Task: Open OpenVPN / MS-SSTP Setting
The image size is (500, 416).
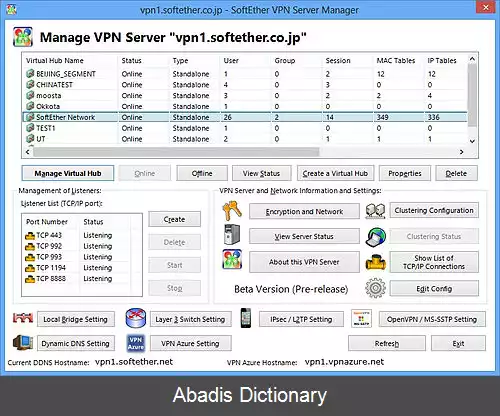Action: coord(432,319)
